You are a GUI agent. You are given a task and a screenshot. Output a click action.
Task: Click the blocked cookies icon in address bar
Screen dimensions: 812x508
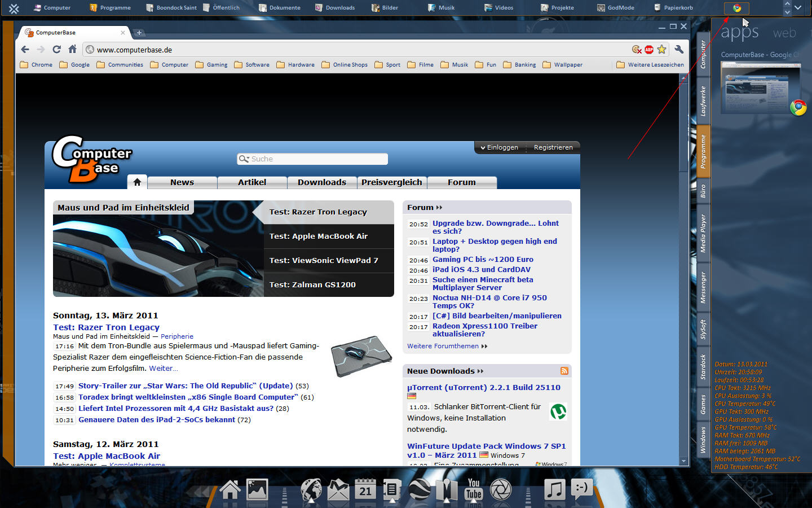pyautogui.click(x=637, y=50)
